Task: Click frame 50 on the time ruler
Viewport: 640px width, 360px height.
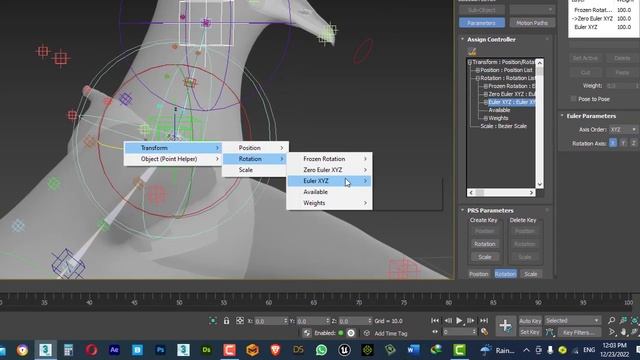Action: tap(179, 301)
